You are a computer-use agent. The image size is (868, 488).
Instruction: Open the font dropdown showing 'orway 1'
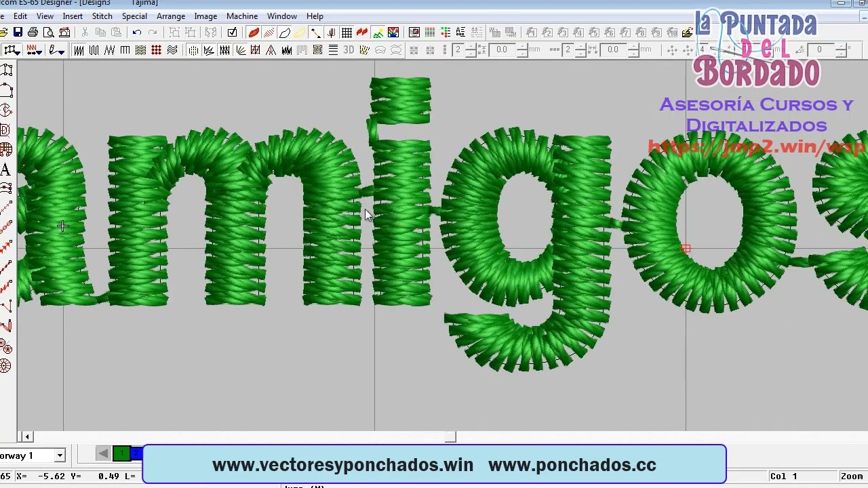(60, 455)
